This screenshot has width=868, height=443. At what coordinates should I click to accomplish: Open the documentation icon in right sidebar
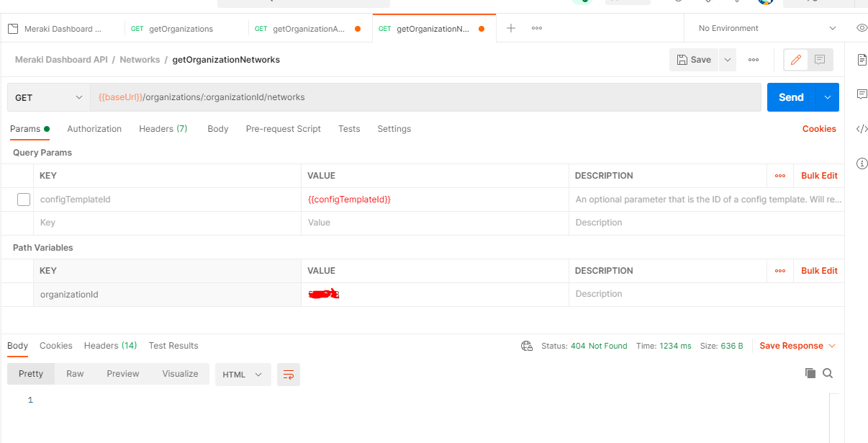click(x=862, y=60)
